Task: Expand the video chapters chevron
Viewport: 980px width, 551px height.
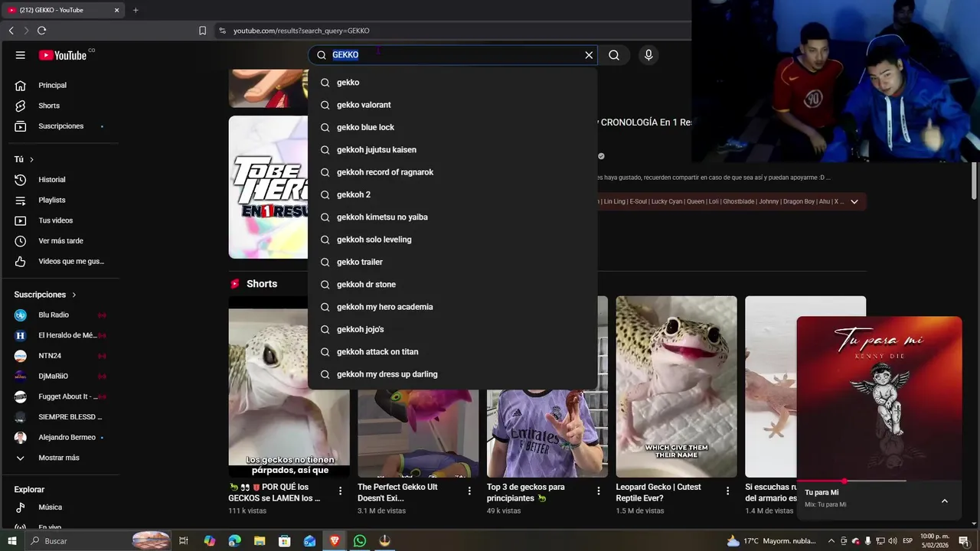Action: click(x=854, y=201)
